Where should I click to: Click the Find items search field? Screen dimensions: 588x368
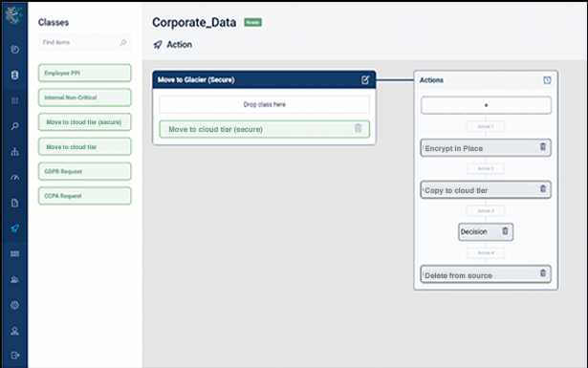click(x=85, y=42)
